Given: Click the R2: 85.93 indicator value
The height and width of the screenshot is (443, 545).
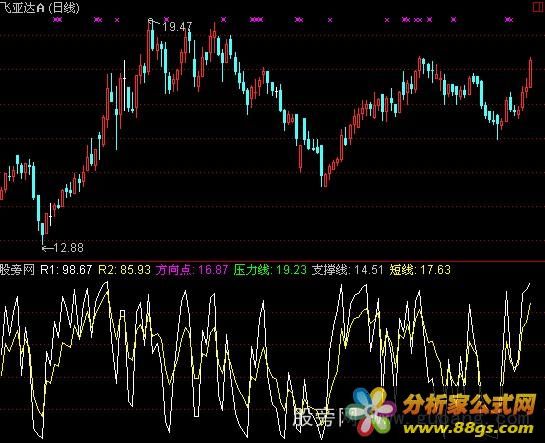Looking at the screenshot, I should click(124, 270).
